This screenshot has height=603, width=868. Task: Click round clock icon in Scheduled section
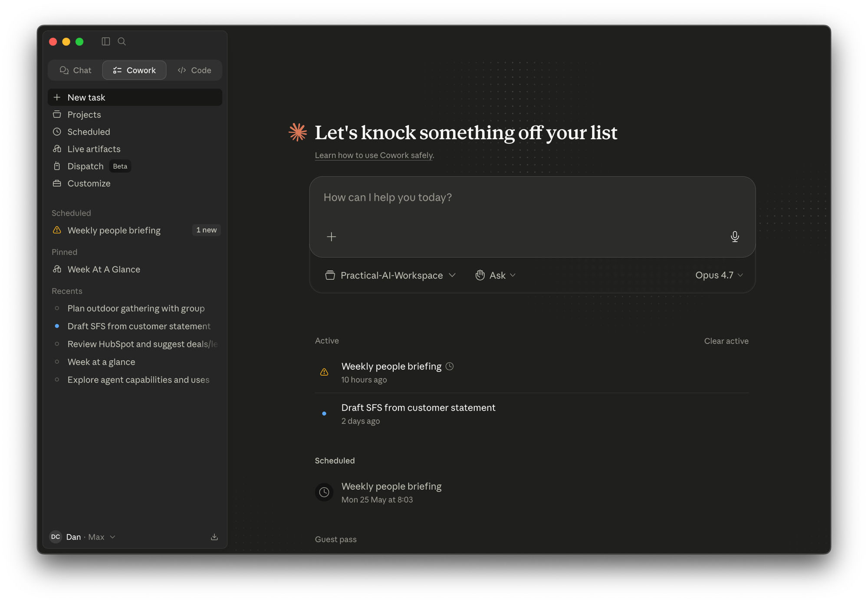324,492
